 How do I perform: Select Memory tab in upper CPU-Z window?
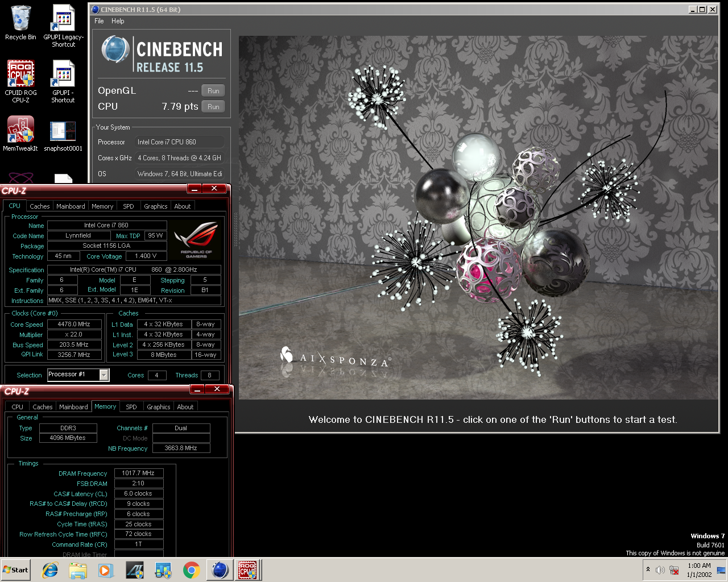[x=102, y=206]
